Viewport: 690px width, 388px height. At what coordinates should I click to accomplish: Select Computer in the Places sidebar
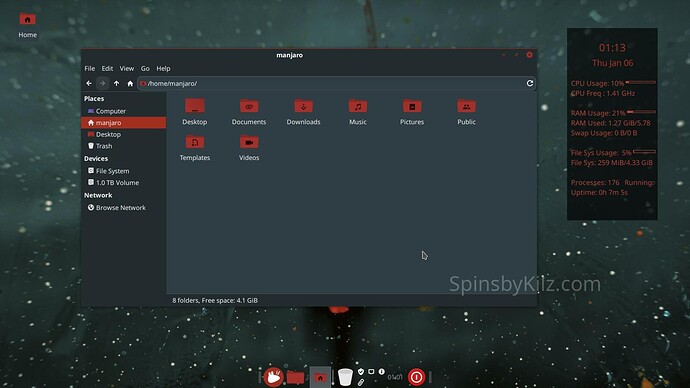click(x=124, y=111)
